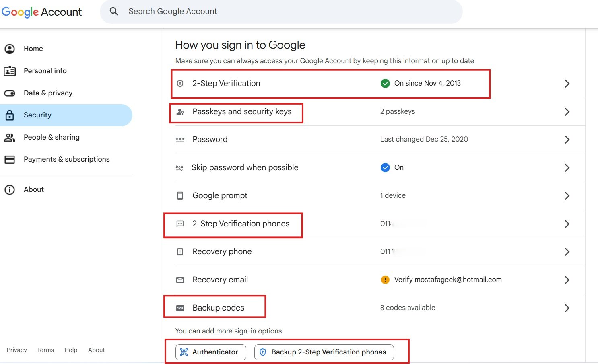598x364 pixels.
Task: Click the Authenticator QR icon
Action: [184, 352]
